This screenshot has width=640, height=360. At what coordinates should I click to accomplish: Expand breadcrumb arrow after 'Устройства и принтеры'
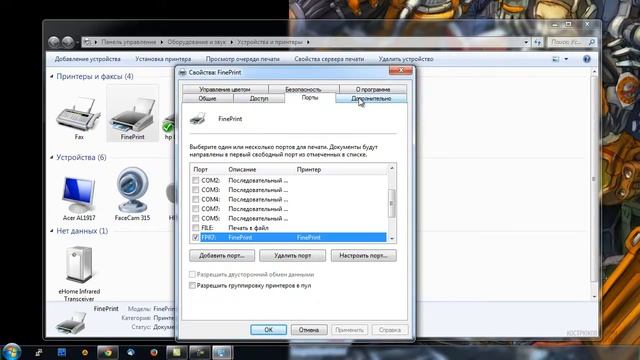308,42
